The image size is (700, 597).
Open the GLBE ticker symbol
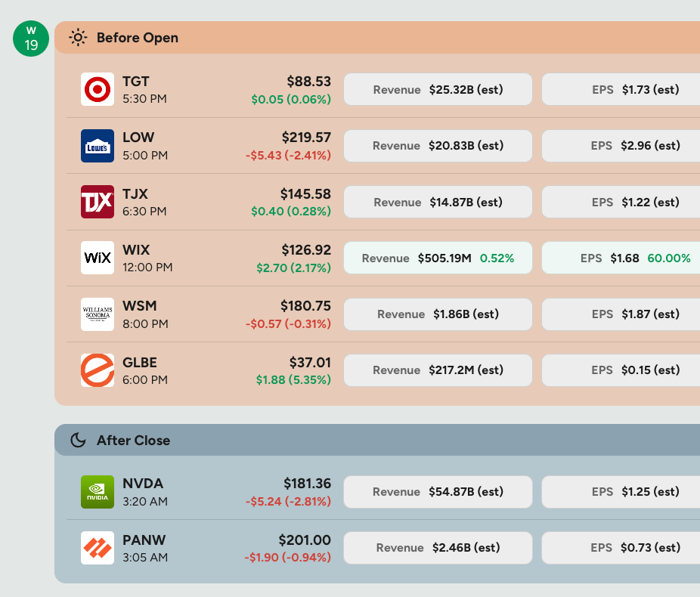click(x=140, y=362)
